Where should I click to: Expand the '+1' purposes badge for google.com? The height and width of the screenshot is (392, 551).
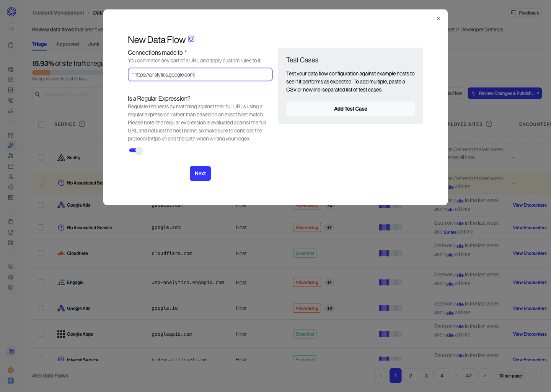pos(329,227)
